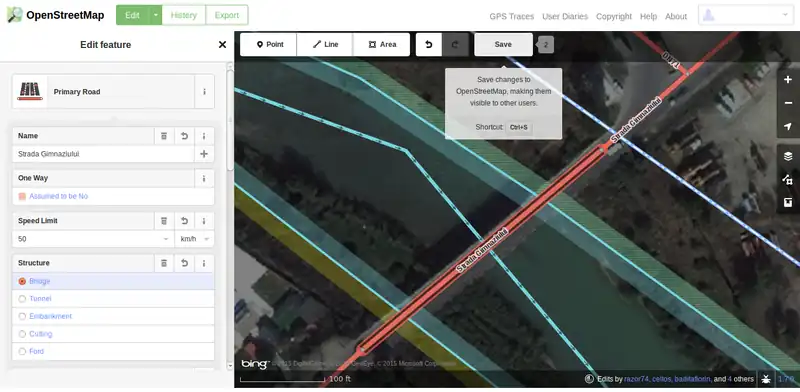Open baditaflorin contributor link
Viewport: 800px width, 392px height.
coord(692,379)
